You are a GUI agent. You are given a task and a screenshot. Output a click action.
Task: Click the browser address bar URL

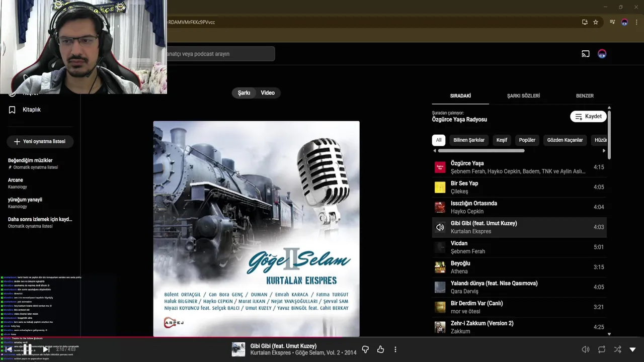[x=191, y=22]
